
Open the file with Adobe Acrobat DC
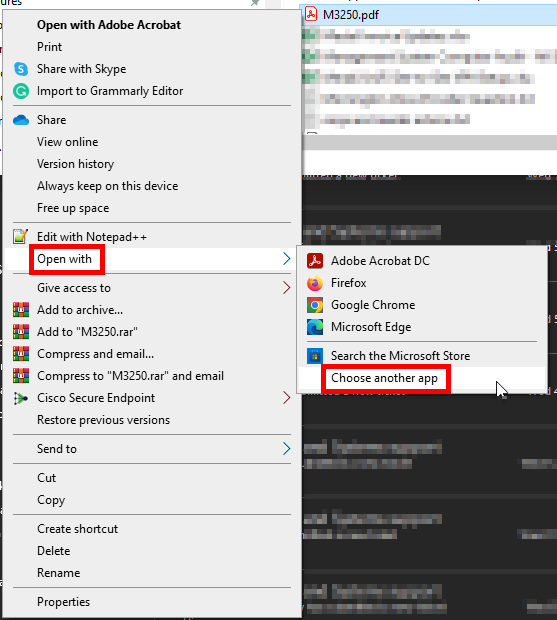tap(422, 261)
